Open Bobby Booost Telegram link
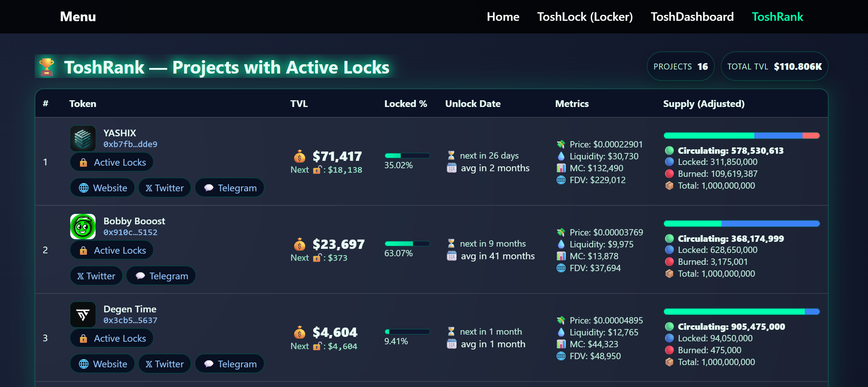Image resolution: width=868 pixels, height=387 pixels. pyautogui.click(x=161, y=276)
